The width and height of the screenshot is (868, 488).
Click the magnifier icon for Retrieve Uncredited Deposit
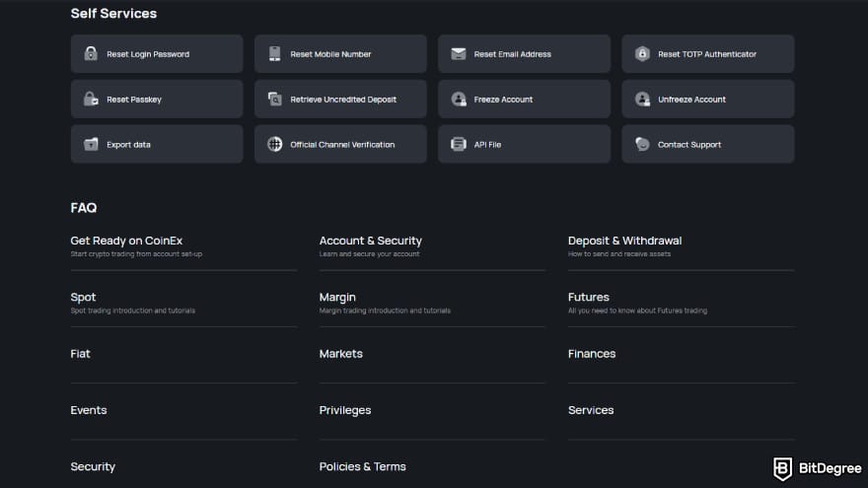point(274,99)
